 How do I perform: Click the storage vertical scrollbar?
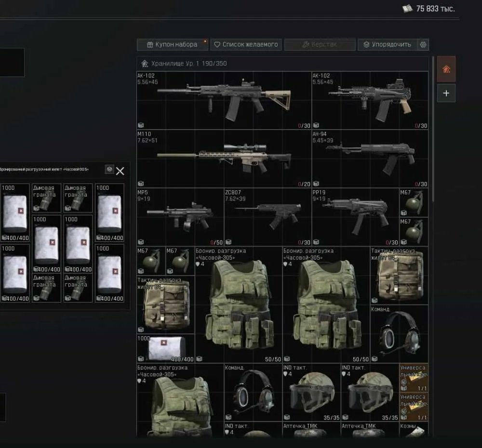tap(433, 129)
